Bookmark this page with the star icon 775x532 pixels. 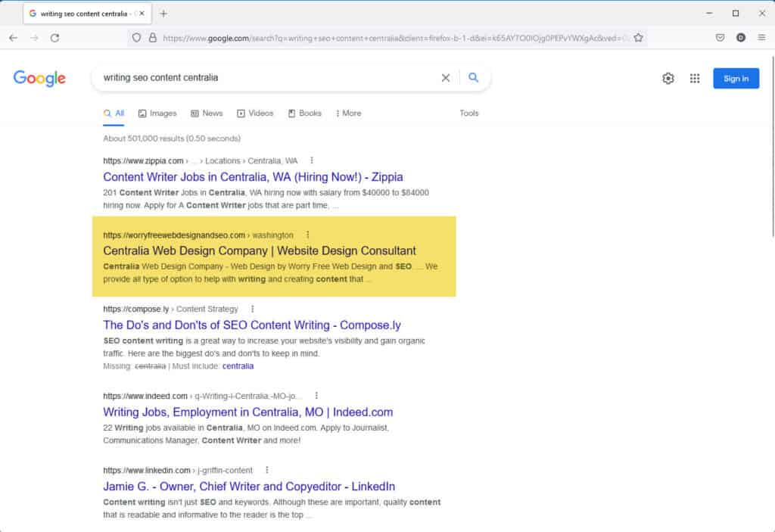coord(638,38)
